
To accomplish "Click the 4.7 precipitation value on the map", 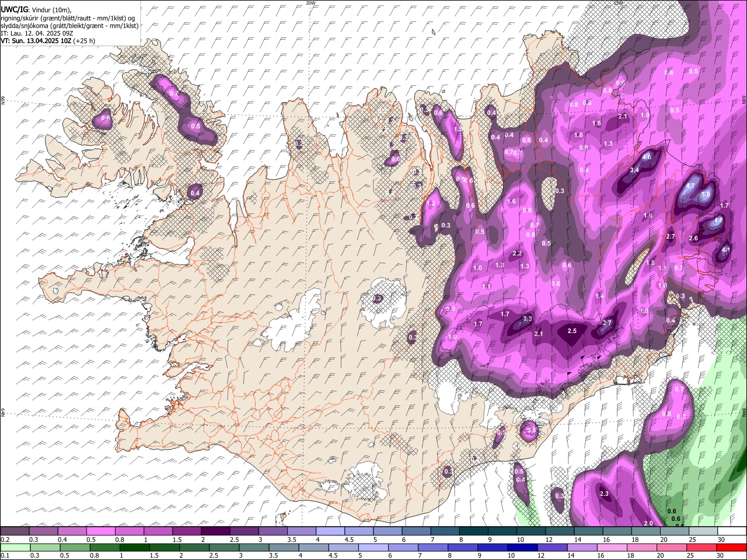I will point(690,186).
